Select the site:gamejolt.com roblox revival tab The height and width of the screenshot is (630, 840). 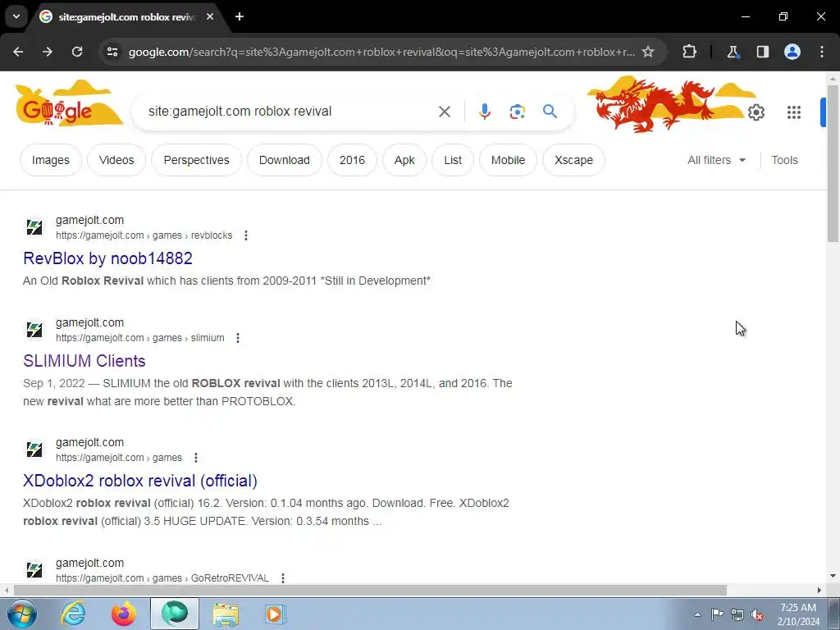point(127,17)
